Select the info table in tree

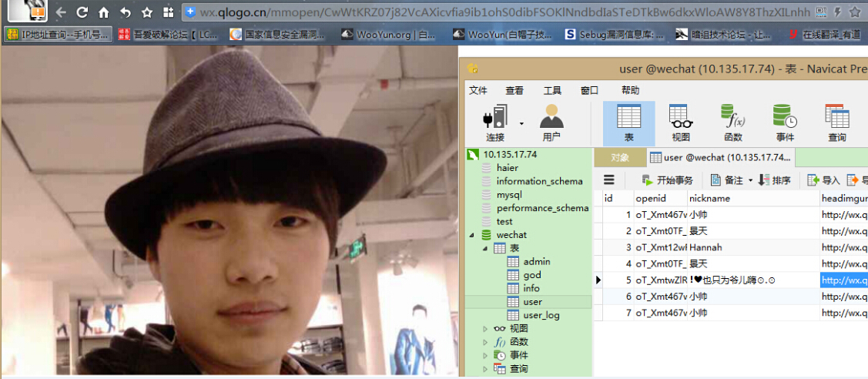531,288
